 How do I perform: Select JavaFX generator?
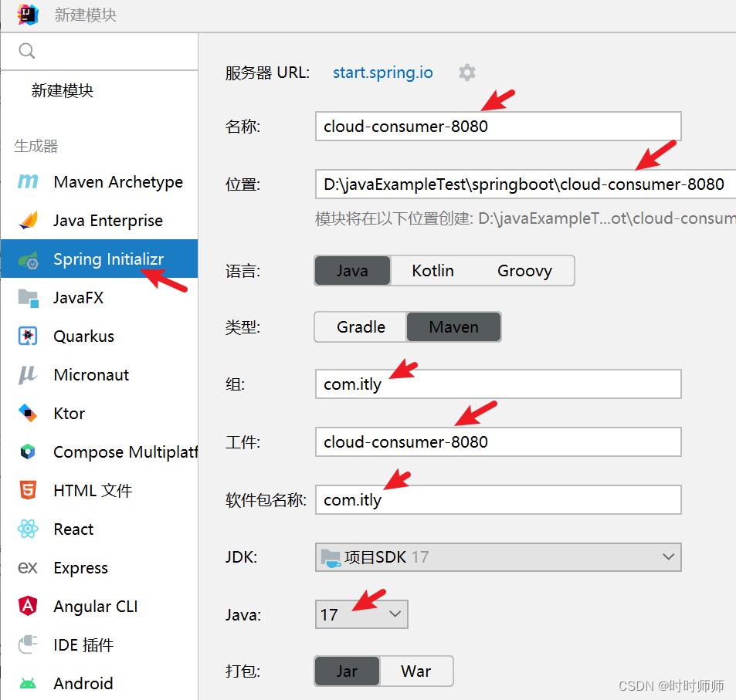(x=100, y=298)
